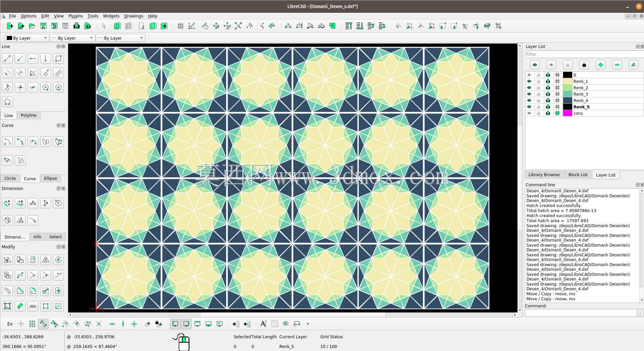The height and width of the screenshot is (351, 644).
Task: Float the Line panel
Action: (x=58, y=47)
